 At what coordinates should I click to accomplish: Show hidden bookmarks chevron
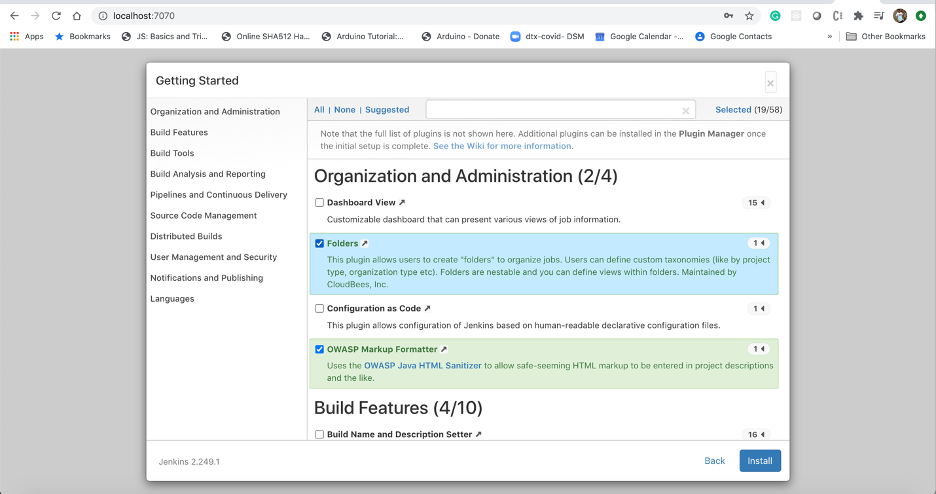829,36
